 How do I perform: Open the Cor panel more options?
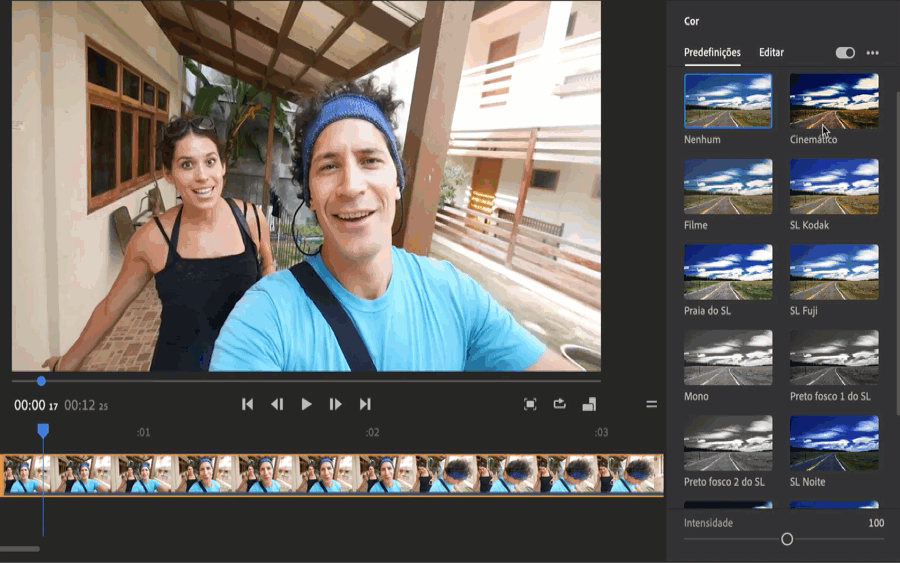(873, 53)
